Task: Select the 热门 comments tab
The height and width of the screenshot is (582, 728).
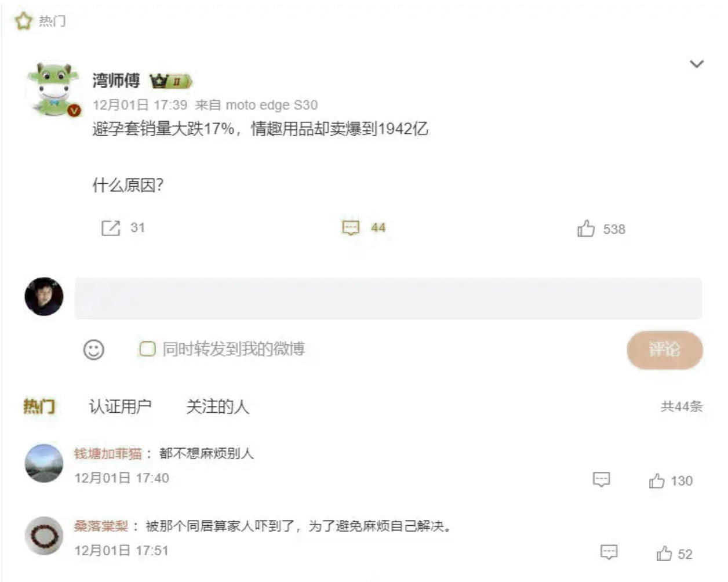Action: click(x=39, y=406)
